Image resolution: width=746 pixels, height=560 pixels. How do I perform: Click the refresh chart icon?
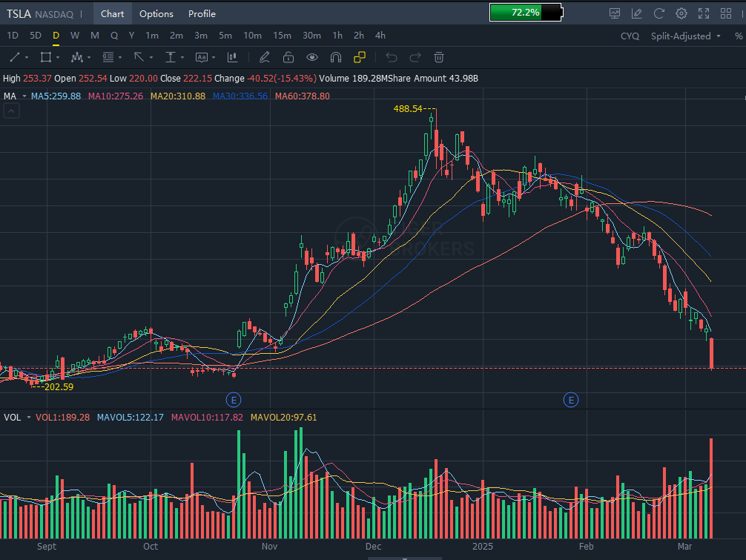[x=658, y=13]
